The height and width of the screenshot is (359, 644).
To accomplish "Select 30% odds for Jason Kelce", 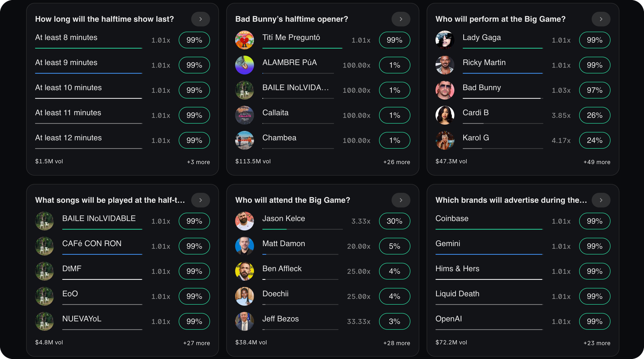I will coord(394,221).
